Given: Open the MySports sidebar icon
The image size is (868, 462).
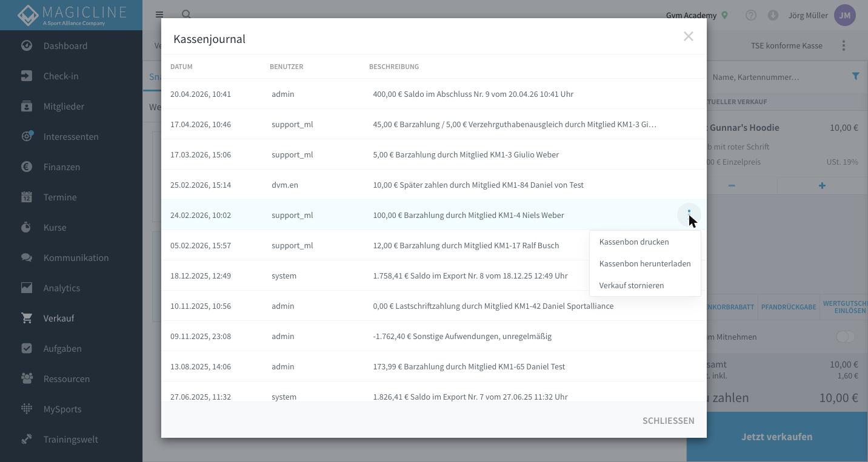Looking at the screenshot, I should coord(27,409).
